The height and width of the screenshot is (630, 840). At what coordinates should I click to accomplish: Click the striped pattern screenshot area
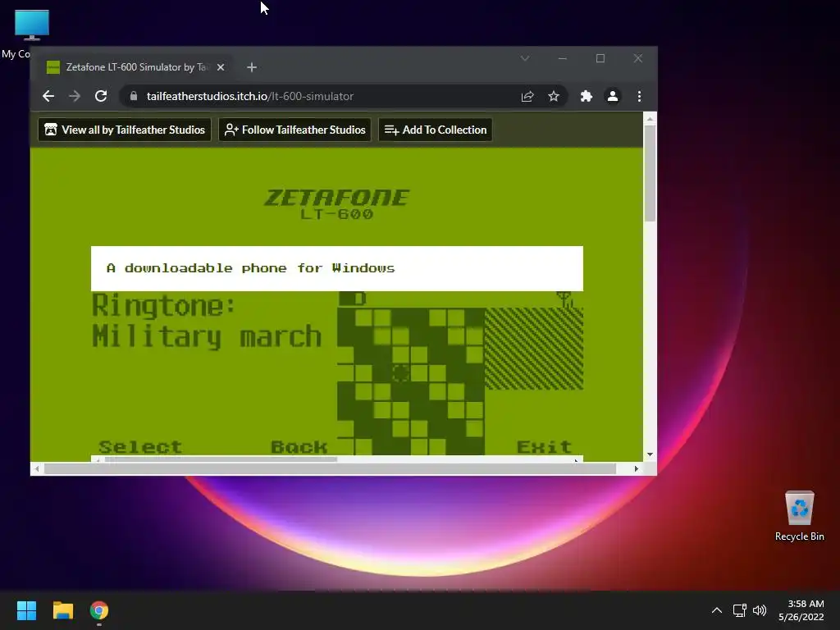tap(534, 349)
